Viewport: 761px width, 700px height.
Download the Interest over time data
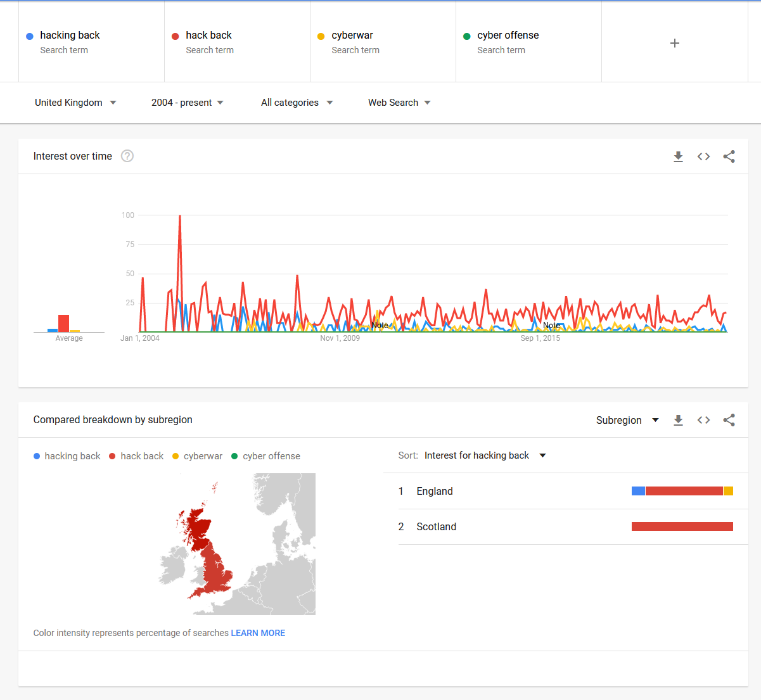(678, 156)
